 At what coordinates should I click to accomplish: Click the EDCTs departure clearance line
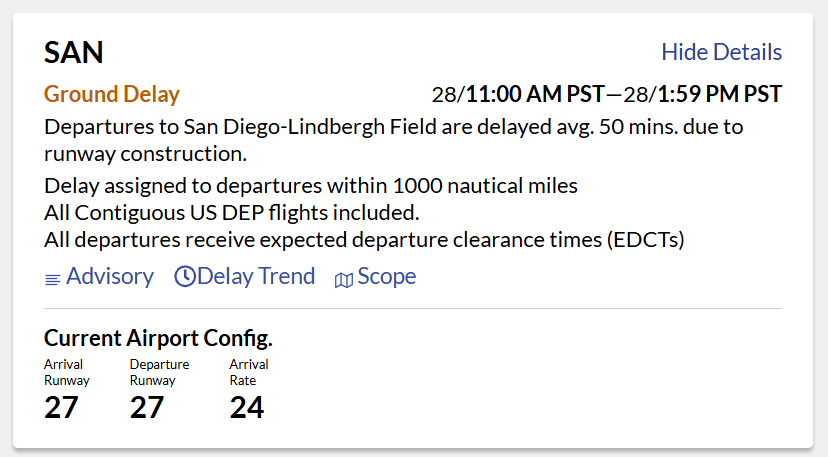363,240
